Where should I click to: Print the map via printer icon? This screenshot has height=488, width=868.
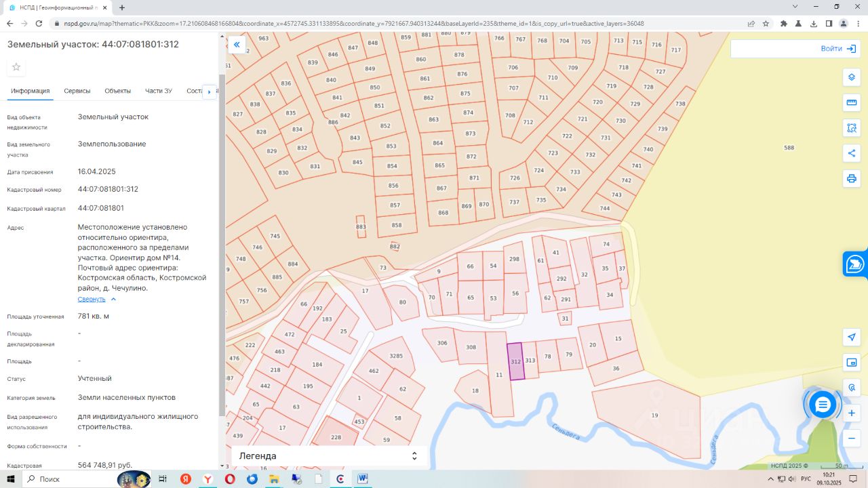pos(852,179)
